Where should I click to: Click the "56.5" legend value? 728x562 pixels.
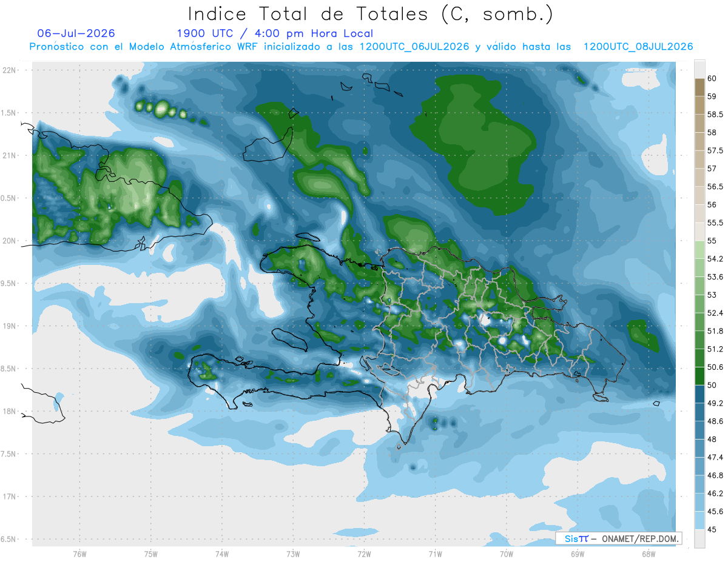(x=715, y=187)
